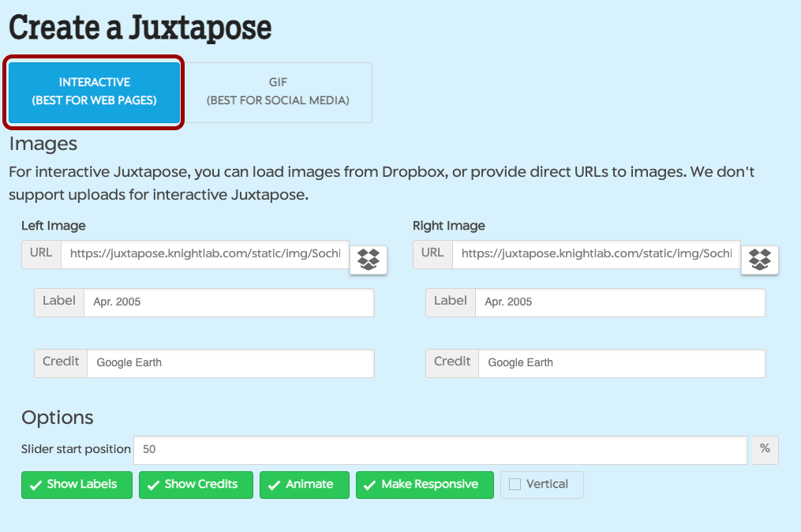Click the Right Image Credit field
The image size is (801, 532).
(622, 363)
